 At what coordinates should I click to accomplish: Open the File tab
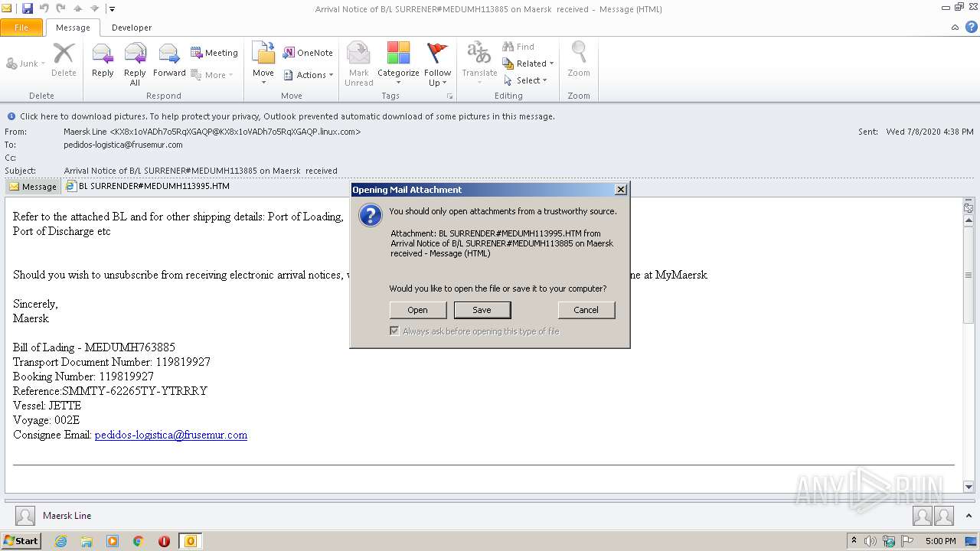tap(21, 28)
